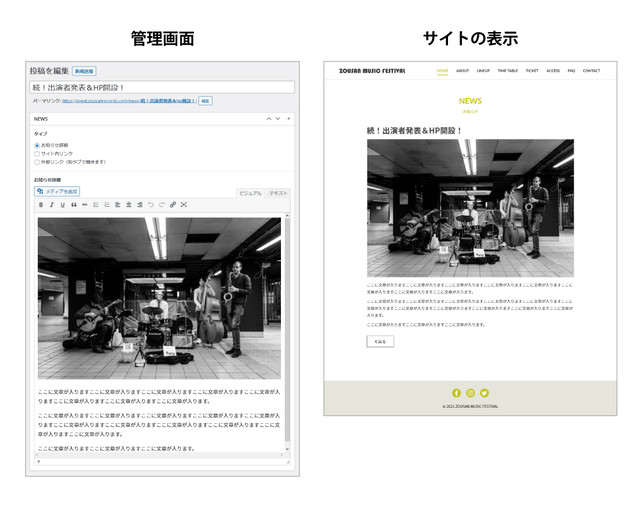The height and width of the screenshot is (525, 640).
Task: Click 戻る back button on site
Action: (380, 341)
